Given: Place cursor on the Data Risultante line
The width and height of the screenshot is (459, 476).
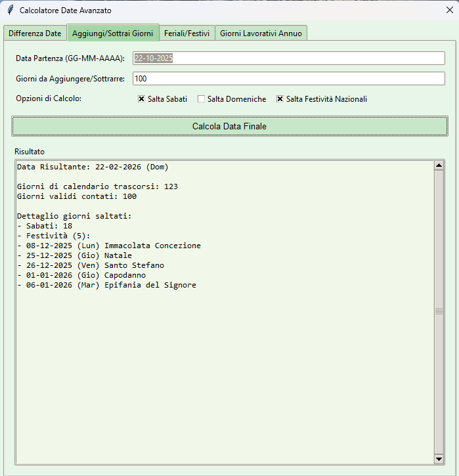Looking at the screenshot, I should (x=92, y=167).
